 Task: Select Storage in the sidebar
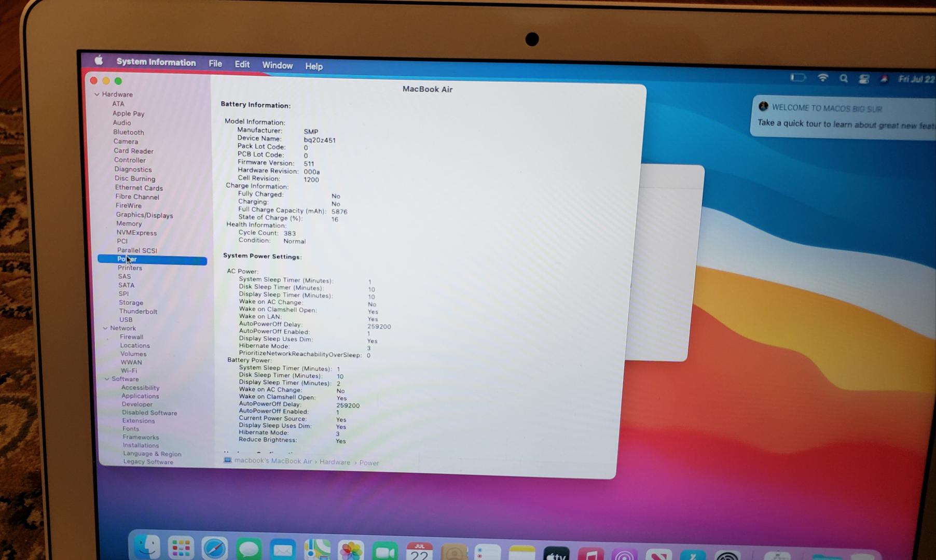coord(131,303)
